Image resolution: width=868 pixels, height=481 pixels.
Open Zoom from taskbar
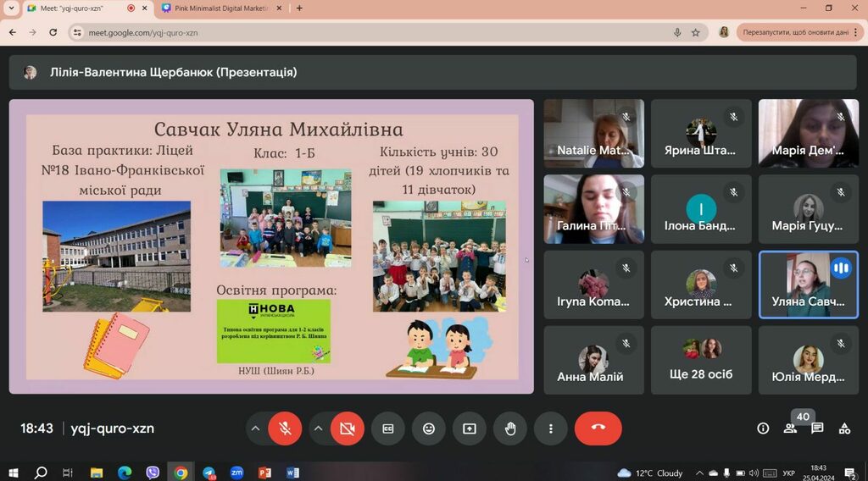pyautogui.click(x=237, y=473)
